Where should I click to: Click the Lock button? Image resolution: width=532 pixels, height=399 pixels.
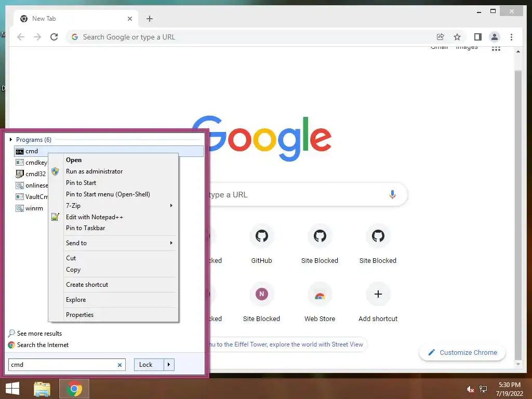(x=149, y=365)
